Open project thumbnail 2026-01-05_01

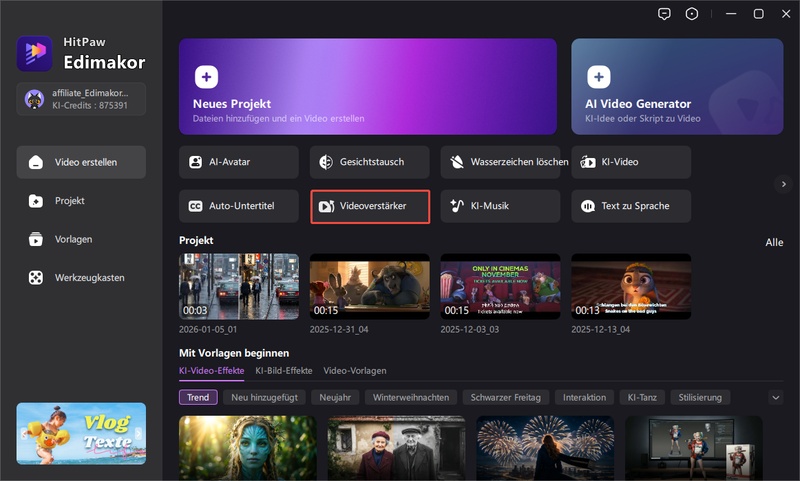pyautogui.click(x=239, y=286)
